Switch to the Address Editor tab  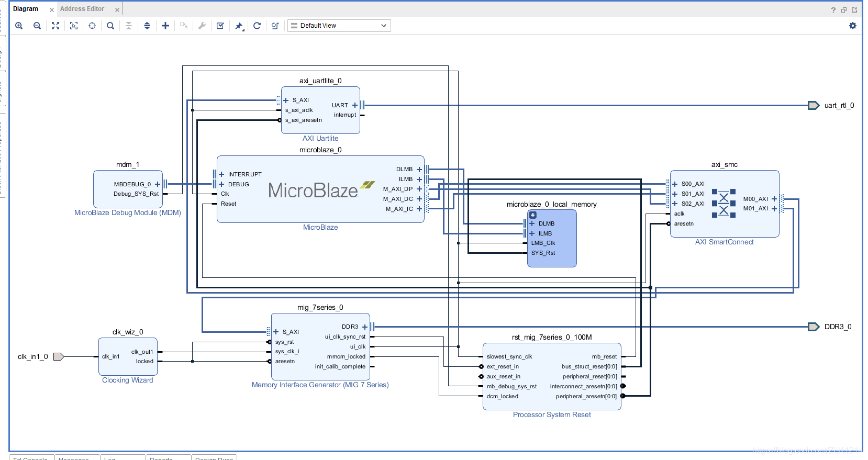(x=82, y=9)
